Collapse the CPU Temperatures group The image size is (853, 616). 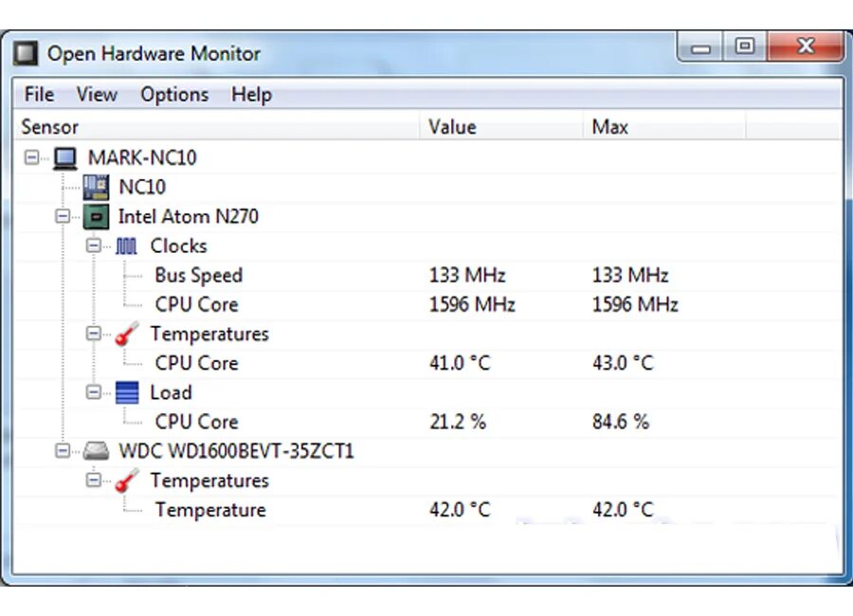pyautogui.click(x=94, y=334)
